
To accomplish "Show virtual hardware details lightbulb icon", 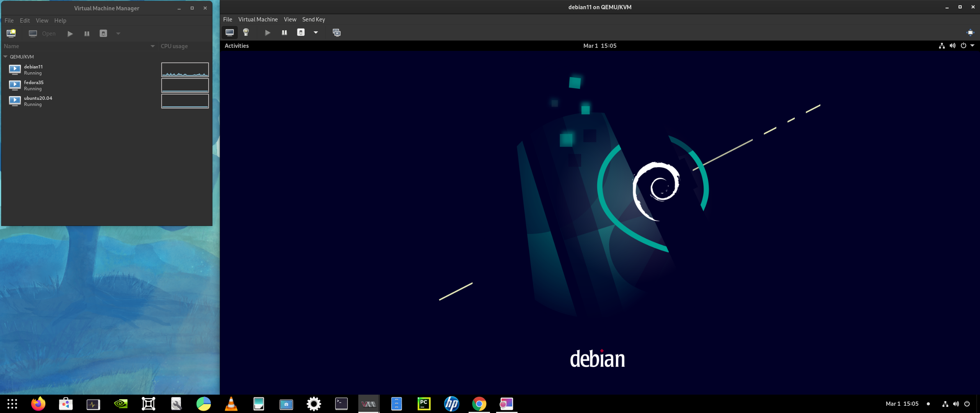I will 246,33.
